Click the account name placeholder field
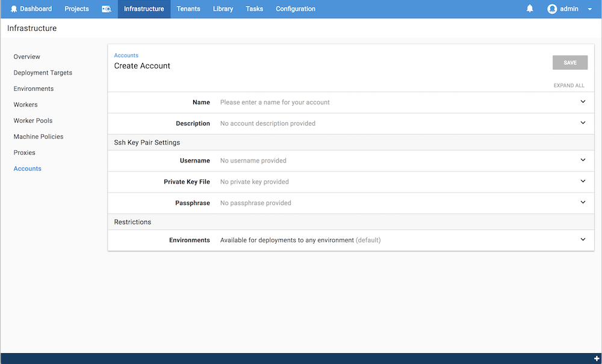Image resolution: width=602 pixels, height=364 pixels. point(275,102)
